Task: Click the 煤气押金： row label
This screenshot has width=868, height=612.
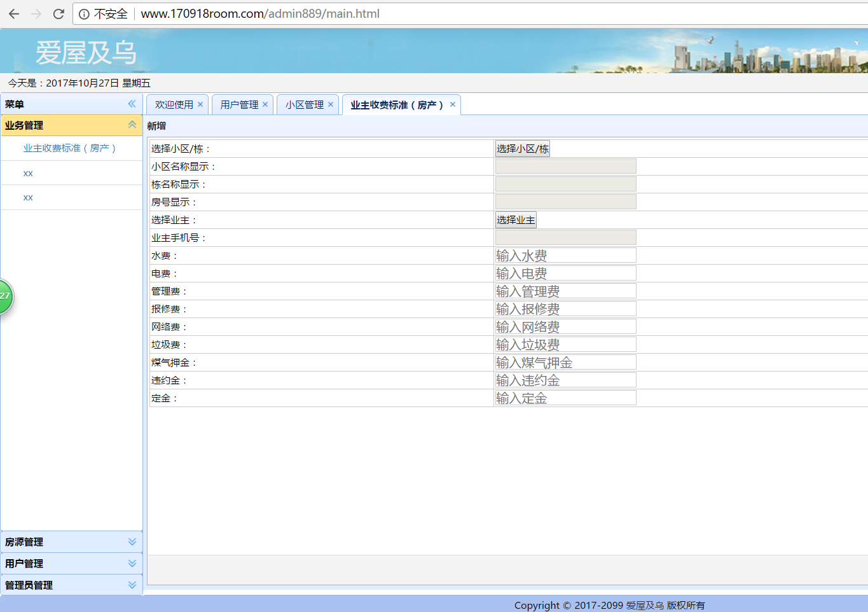Action: click(174, 363)
